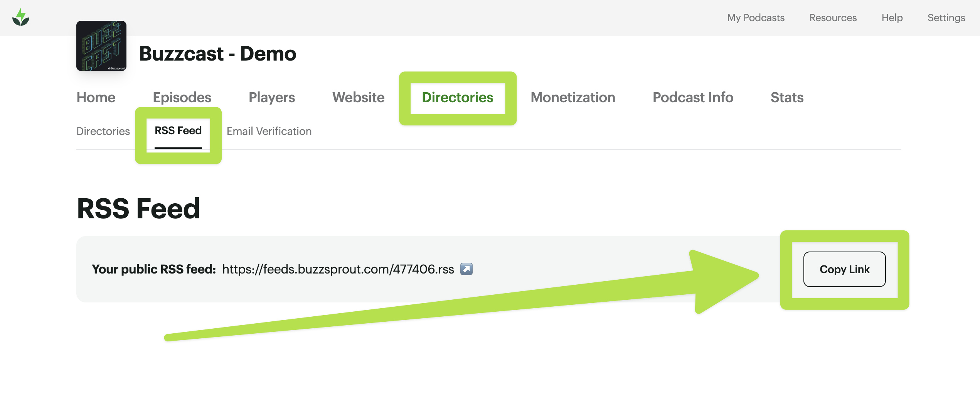The width and height of the screenshot is (980, 412).
Task: Select the gray Directories sub-tab
Action: pyautogui.click(x=103, y=131)
